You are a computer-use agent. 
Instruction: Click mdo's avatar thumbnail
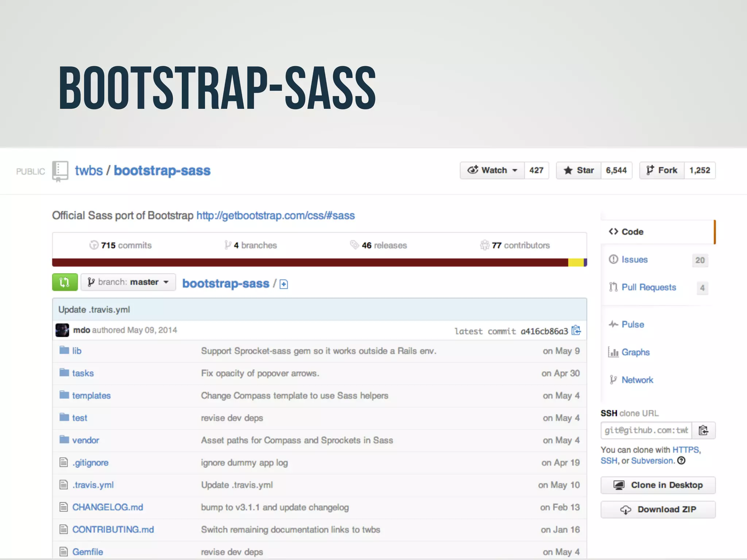(x=62, y=330)
